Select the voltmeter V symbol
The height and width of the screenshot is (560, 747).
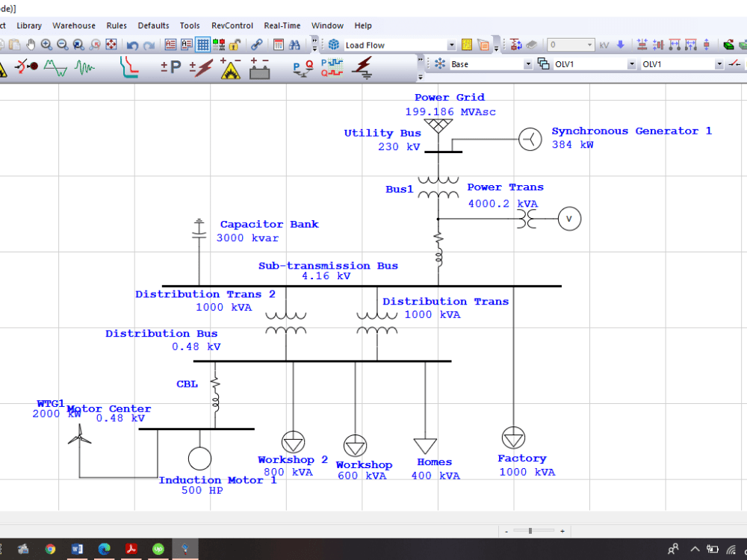coord(569,219)
